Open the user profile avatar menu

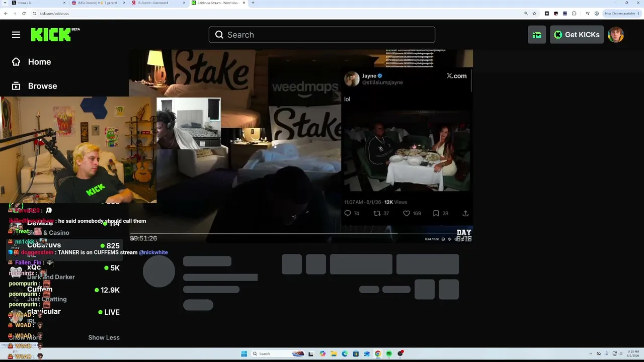[616, 35]
